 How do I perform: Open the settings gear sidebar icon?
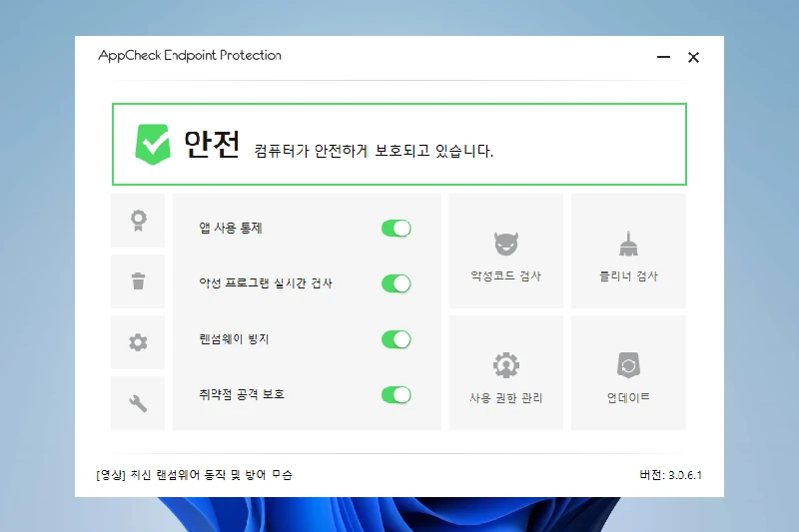[138, 342]
